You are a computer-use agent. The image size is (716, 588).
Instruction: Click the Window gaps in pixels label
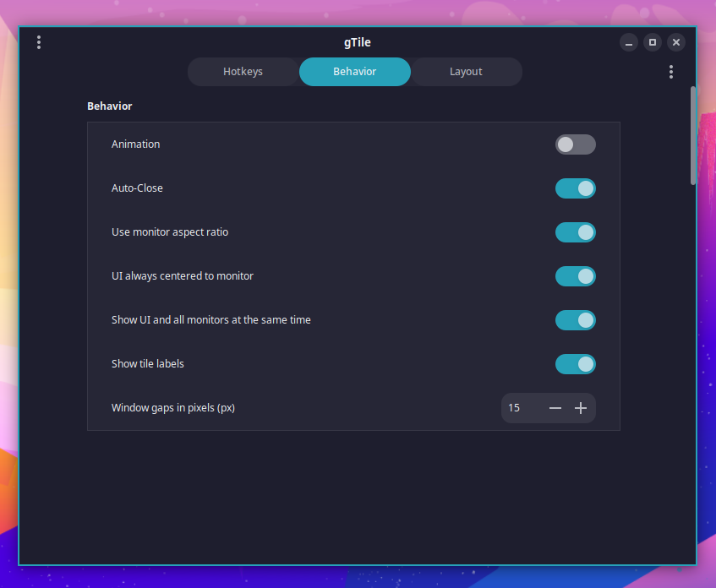coord(173,408)
